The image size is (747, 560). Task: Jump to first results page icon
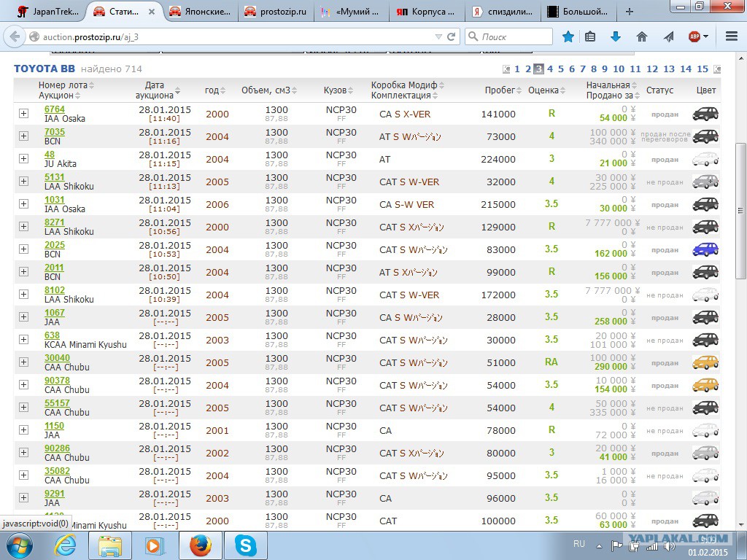506,69
